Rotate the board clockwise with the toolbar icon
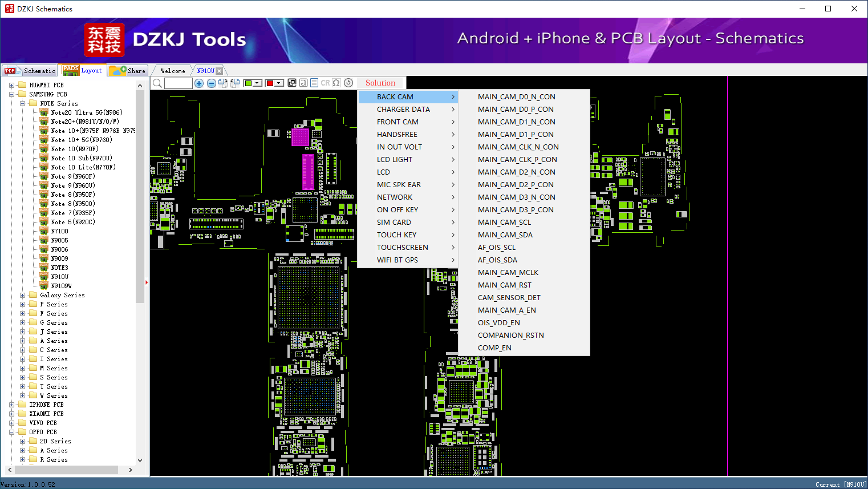868x489 pixels. tap(223, 83)
